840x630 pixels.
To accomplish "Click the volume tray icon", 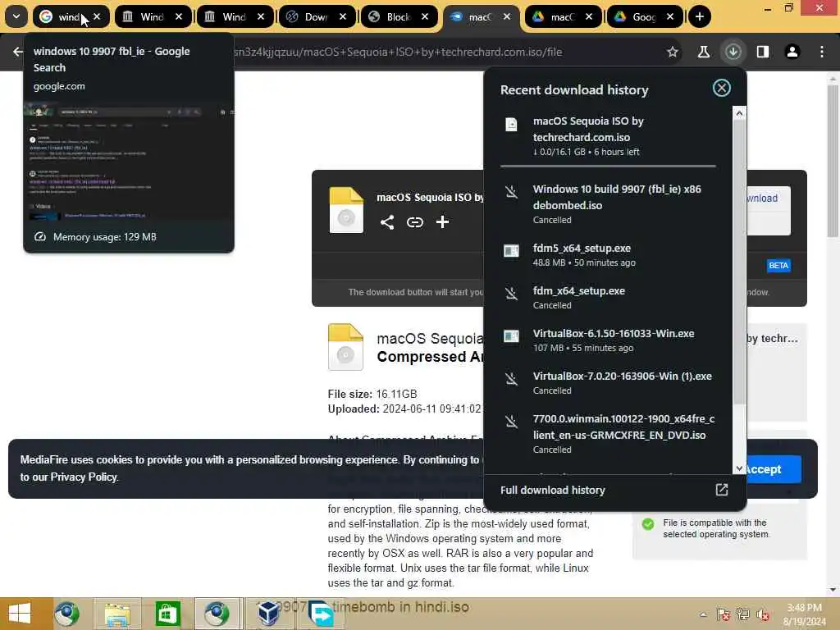I will pyautogui.click(x=762, y=615).
